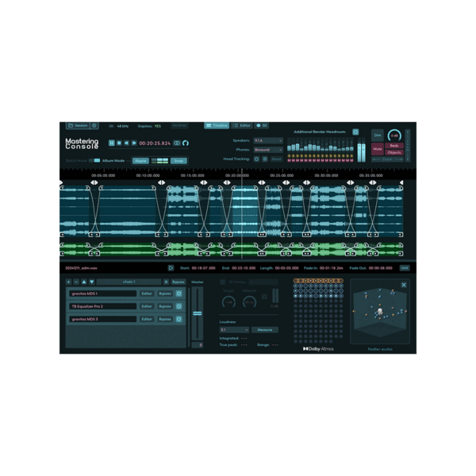The width and height of the screenshot is (476, 476).
Task: Toggle Additional Render Headroom power button
Action: 355,132
